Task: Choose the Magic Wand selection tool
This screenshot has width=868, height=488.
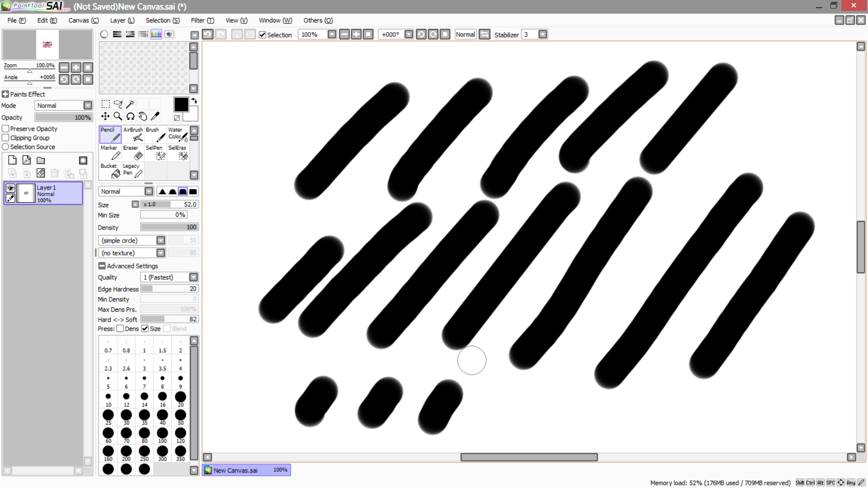Action: pyautogui.click(x=130, y=104)
